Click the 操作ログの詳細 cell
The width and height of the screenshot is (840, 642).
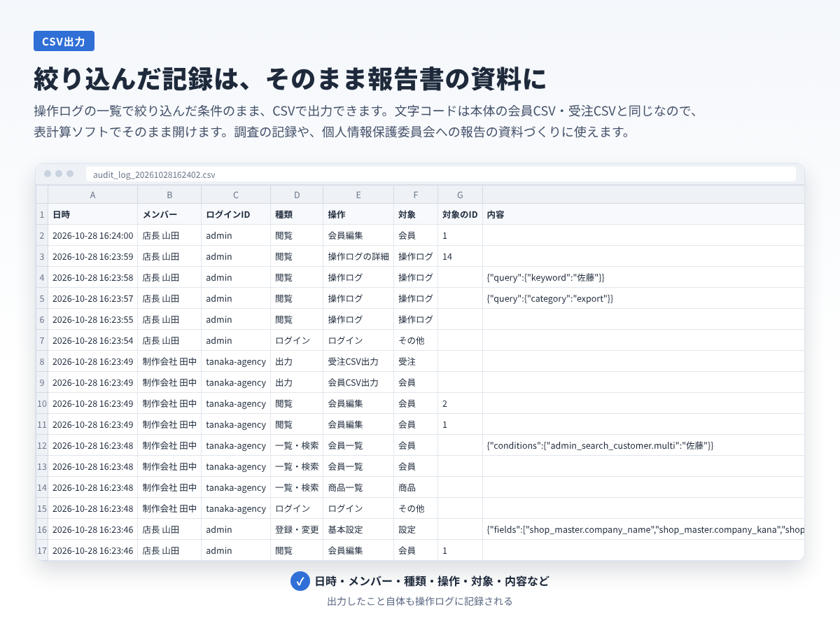[358, 256]
